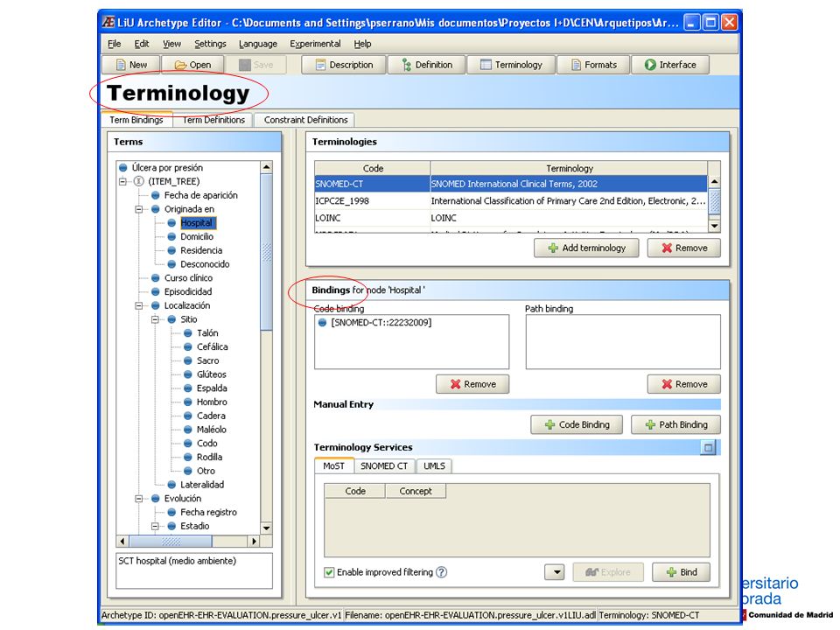Select the LOINC terminology row

click(x=511, y=218)
